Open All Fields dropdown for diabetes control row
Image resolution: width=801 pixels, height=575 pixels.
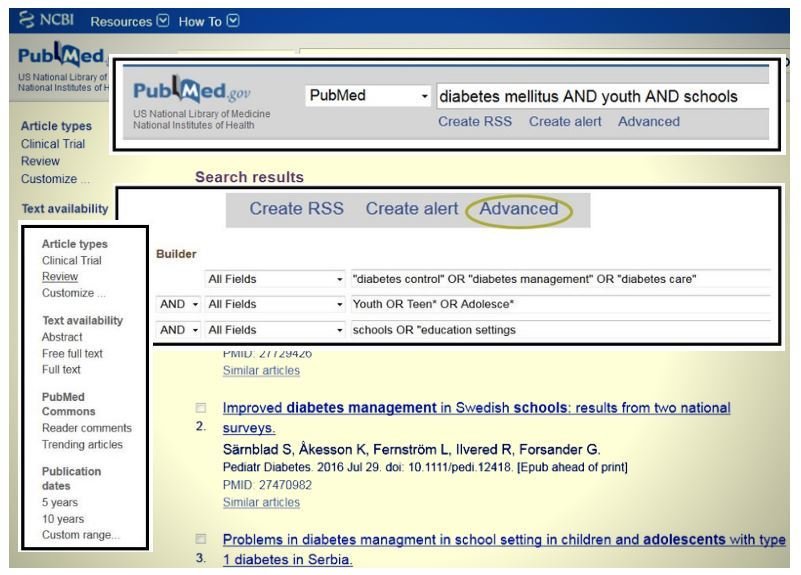tap(275, 279)
